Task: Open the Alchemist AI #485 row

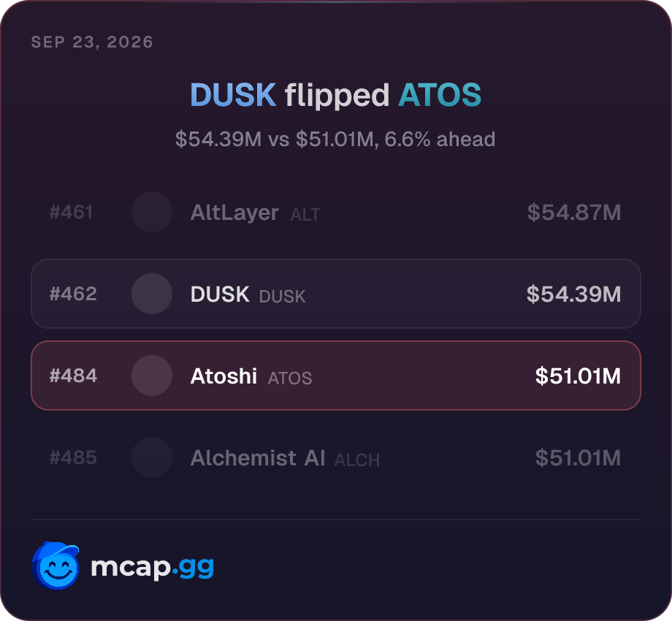Action: coord(336,458)
